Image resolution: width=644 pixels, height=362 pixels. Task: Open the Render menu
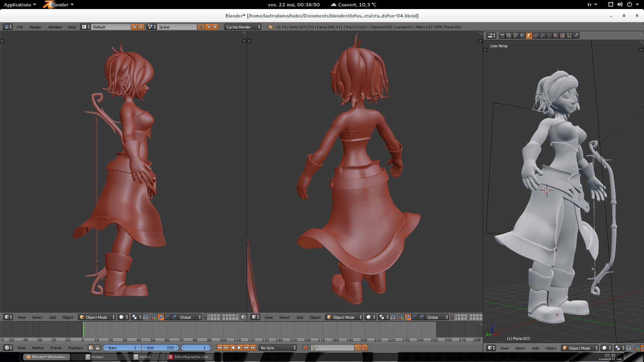click(x=35, y=27)
